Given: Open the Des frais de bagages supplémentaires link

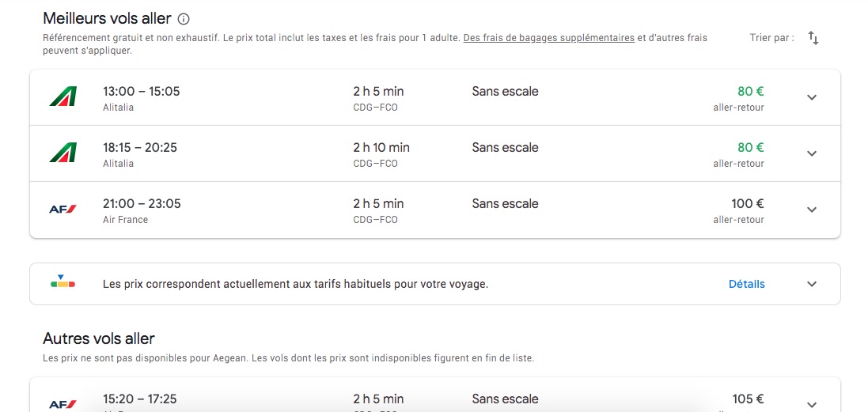Looking at the screenshot, I should [548, 38].
